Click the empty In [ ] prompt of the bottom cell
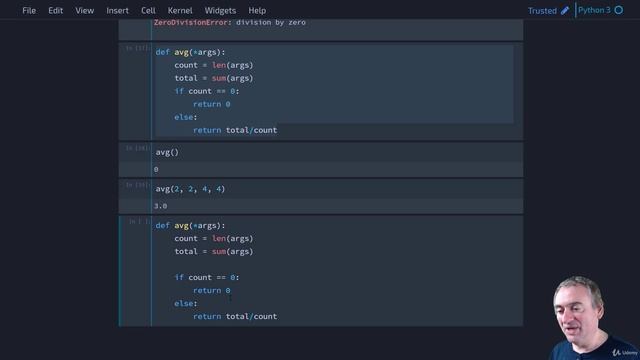 139,222
